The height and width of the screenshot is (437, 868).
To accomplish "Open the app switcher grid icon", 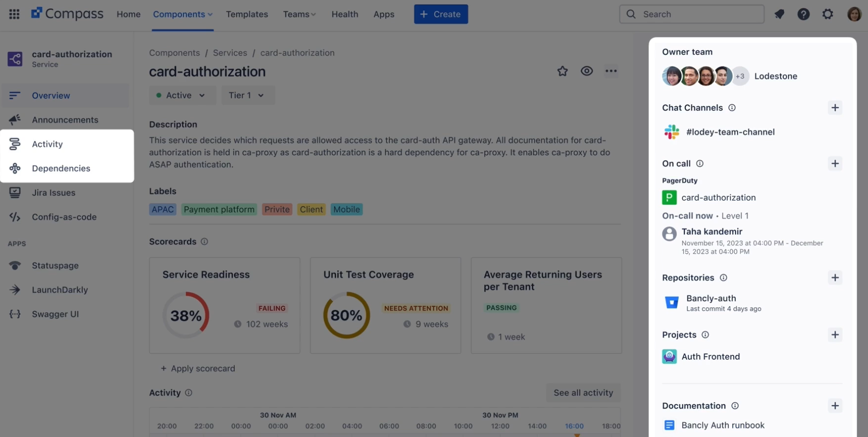I will coord(14,14).
